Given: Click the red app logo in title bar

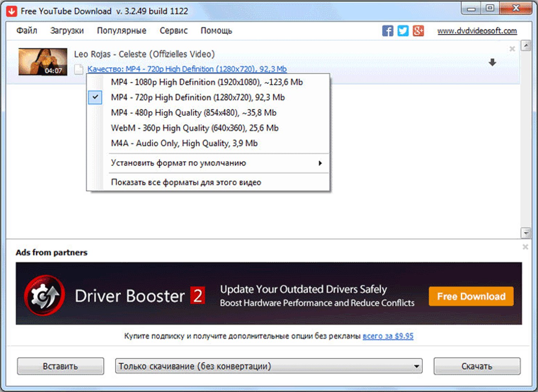Looking at the screenshot, I should pos(12,11).
